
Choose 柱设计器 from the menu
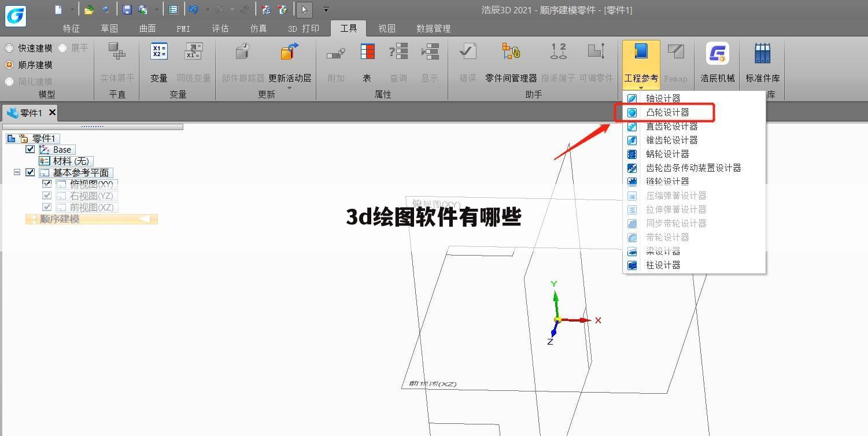click(694, 265)
